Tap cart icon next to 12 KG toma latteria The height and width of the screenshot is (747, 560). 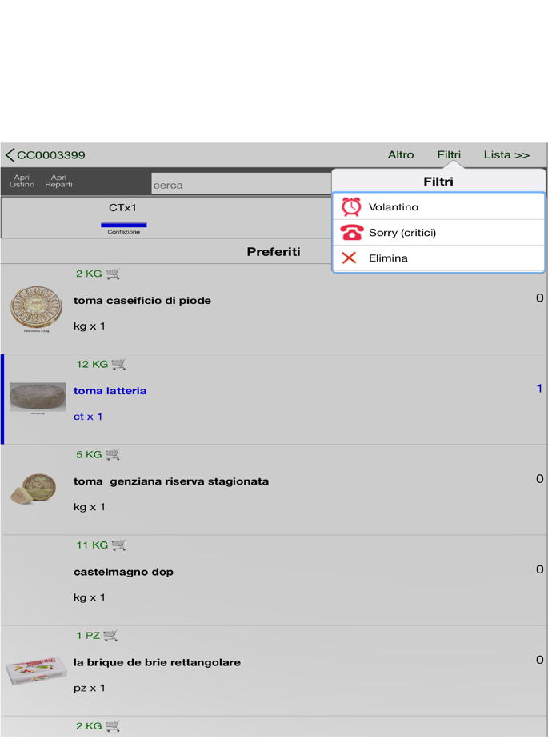pos(119,364)
